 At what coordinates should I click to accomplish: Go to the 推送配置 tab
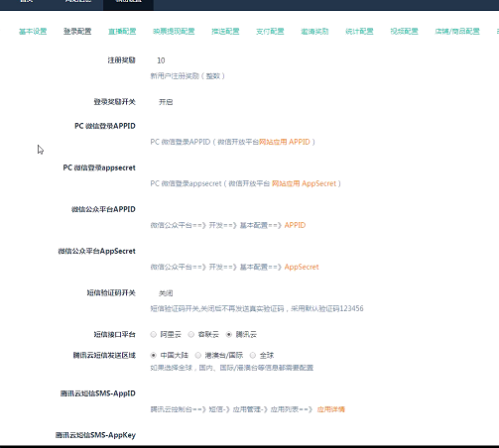(225, 32)
